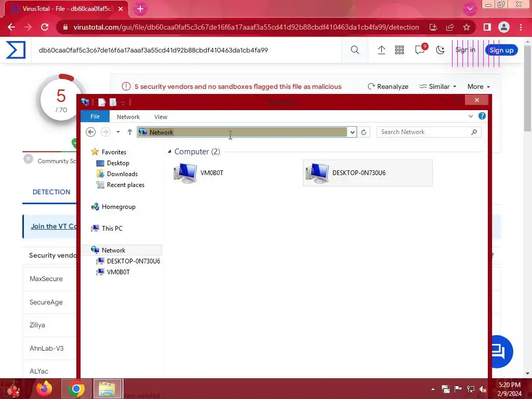The width and height of the screenshot is (532, 399).
Task: Click Explorer forward navigation arrow
Action: coord(105,132)
